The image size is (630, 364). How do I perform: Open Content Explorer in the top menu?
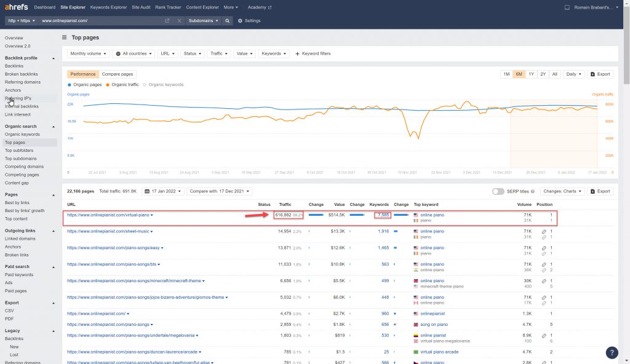[202, 7]
